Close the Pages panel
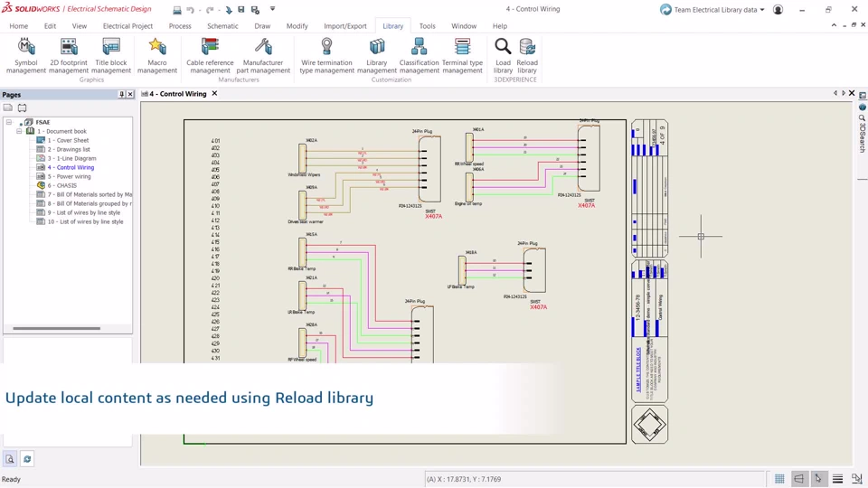The image size is (868, 488). click(130, 95)
